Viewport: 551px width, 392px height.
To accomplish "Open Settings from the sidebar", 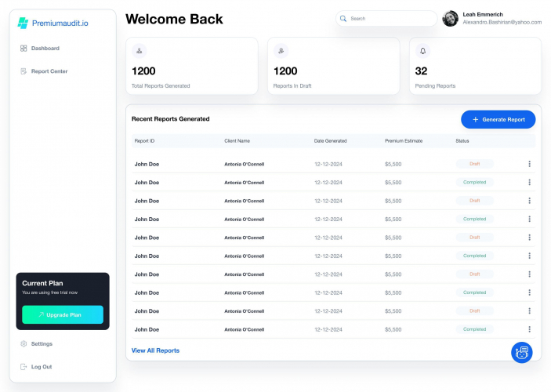I will 36,344.
